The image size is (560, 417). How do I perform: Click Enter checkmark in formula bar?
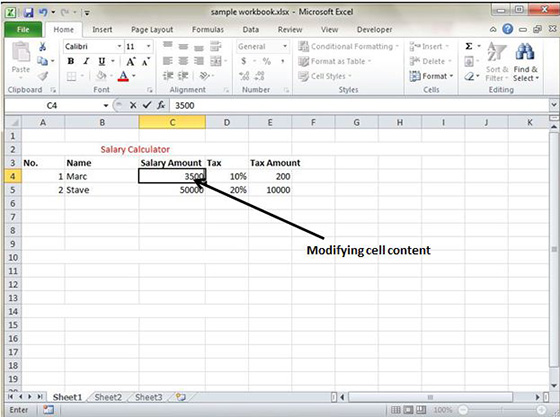(147, 105)
